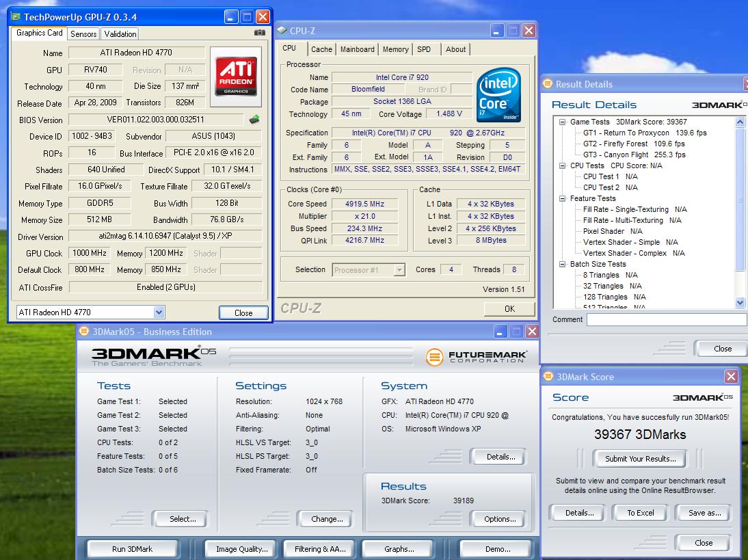Minimize the 3DMark05 window
748x560 pixels.
point(500,332)
